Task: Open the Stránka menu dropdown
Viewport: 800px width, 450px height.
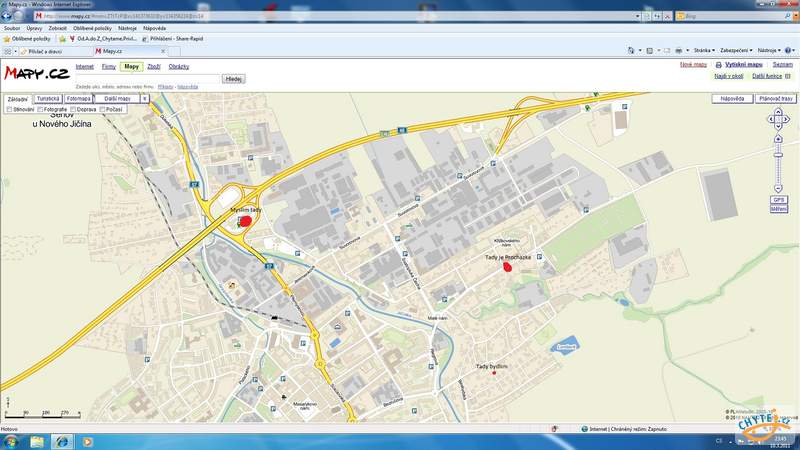Action: (x=704, y=51)
